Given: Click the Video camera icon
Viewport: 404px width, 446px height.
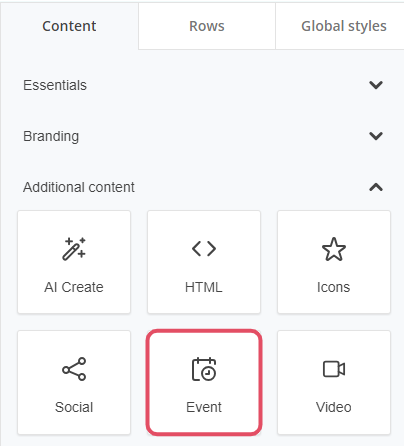Looking at the screenshot, I should coord(334,369).
